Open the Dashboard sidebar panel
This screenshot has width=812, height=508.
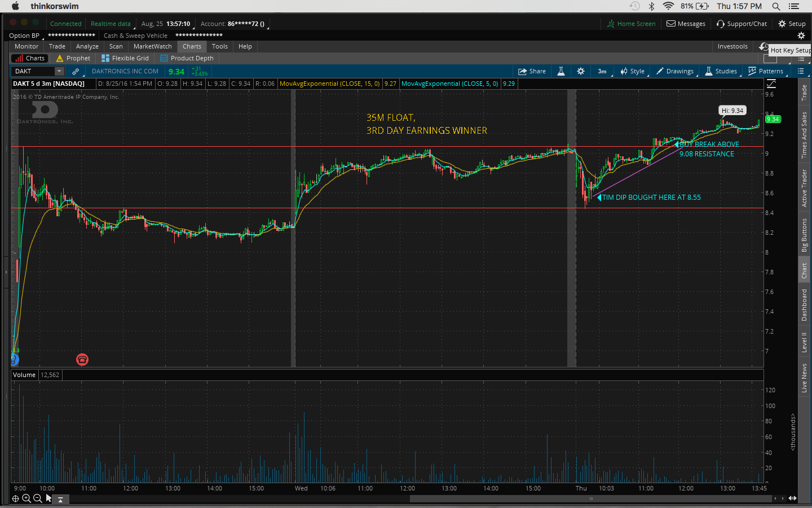click(x=804, y=305)
